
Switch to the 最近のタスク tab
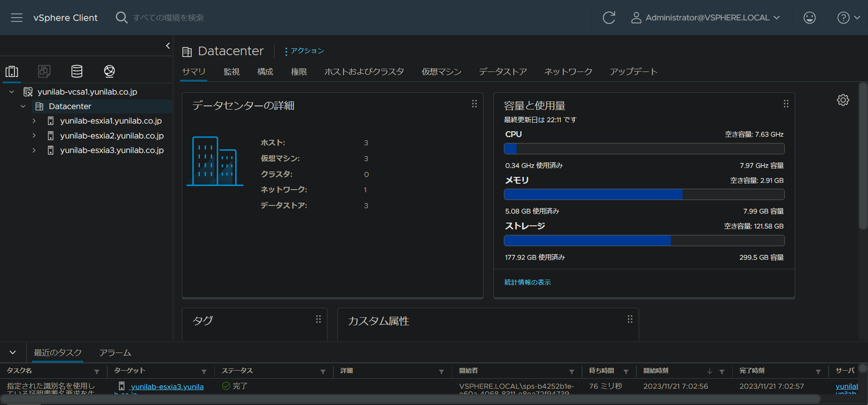(58, 353)
